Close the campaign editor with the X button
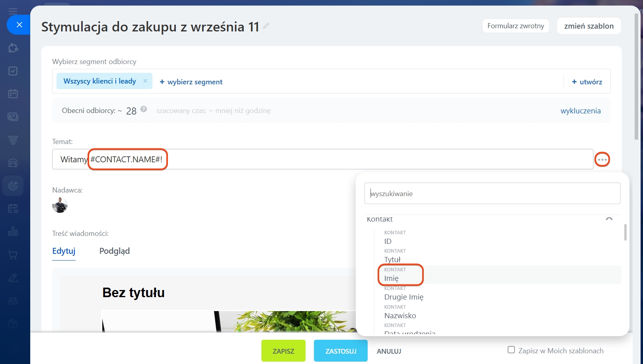 coord(19,25)
